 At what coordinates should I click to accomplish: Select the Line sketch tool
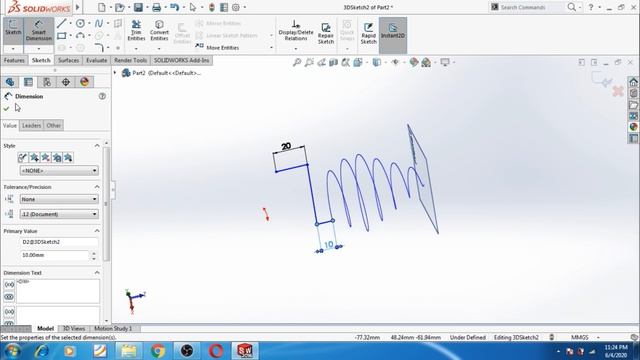click(61, 23)
